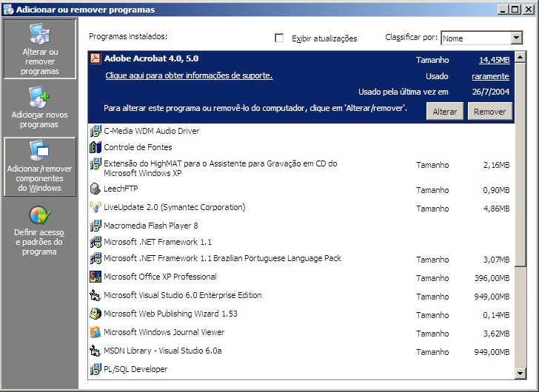The width and height of the screenshot is (539, 392).
Task: Select LiveUpdate 2.0 (Symantec Corporation) entry
Action: click(x=301, y=207)
